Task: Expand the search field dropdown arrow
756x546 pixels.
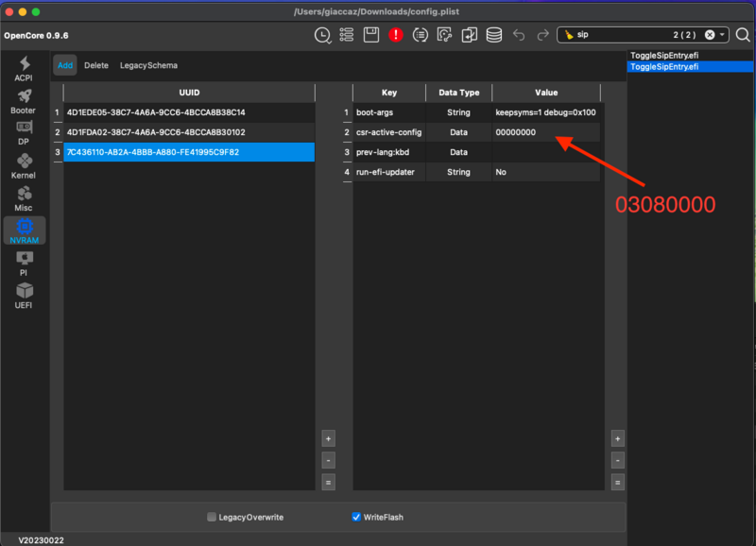Action: [x=723, y=35]
